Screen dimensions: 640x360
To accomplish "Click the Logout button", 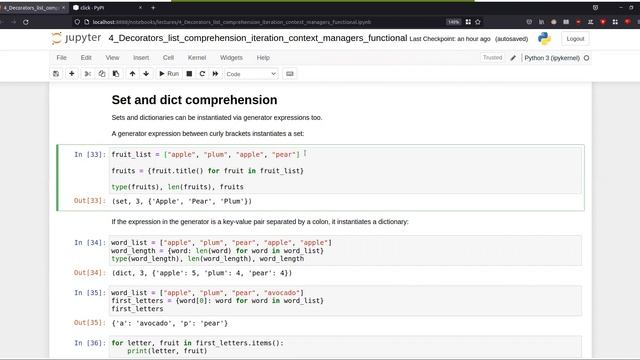I will coord(575,39).
